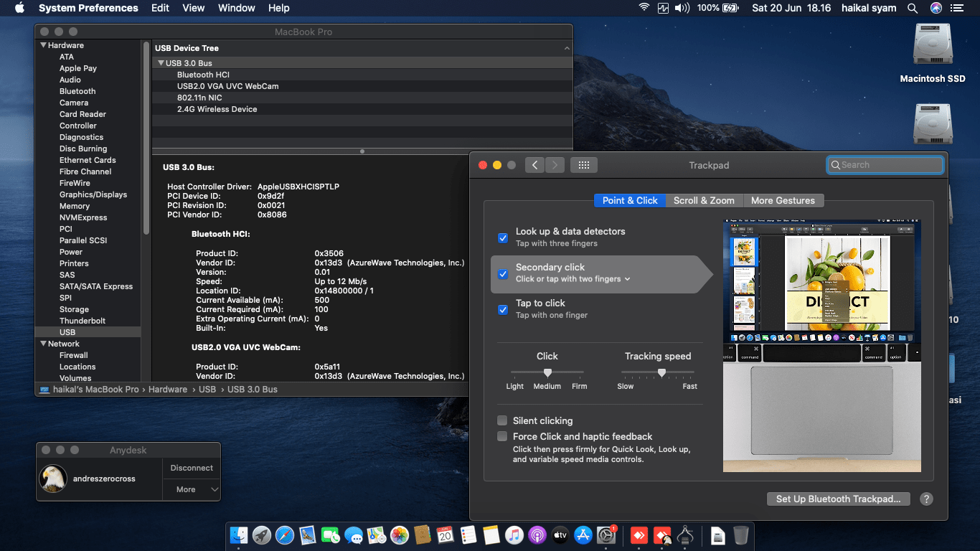Open Photos from the Dock
The image size is (980, 551).
click(x=400, y=534)
